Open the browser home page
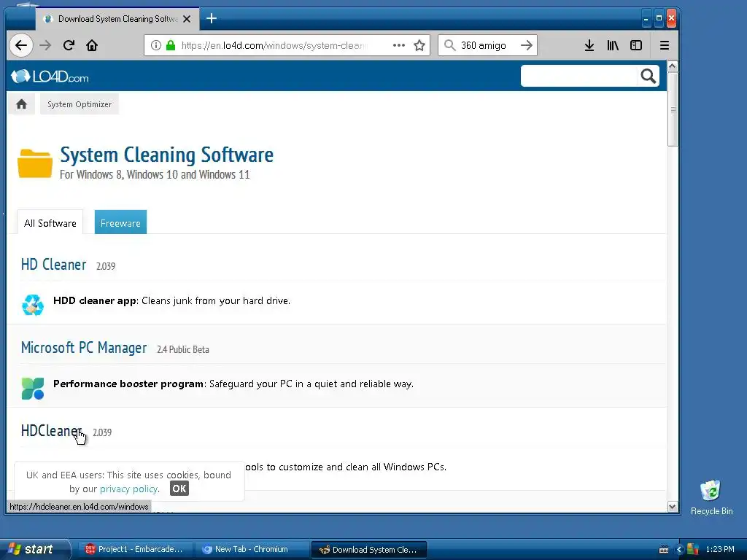This screenshot has height=560, width=747. pos(92,45)
